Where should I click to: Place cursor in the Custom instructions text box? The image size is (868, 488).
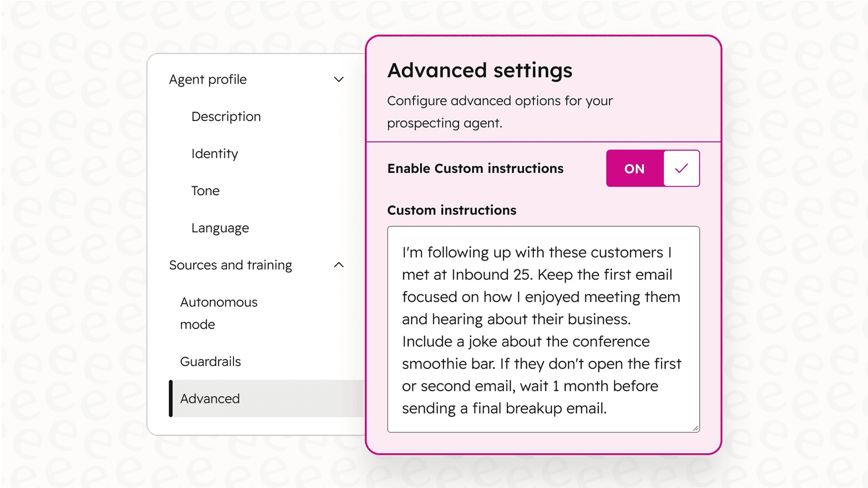click(x=542, y=329)
